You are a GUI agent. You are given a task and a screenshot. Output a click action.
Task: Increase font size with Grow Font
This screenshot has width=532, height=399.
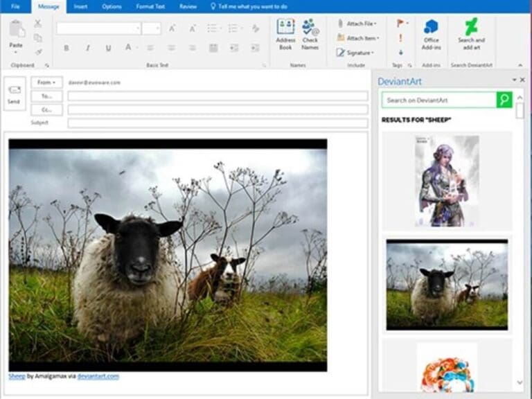pyautogui.click(x=172, y=28)
